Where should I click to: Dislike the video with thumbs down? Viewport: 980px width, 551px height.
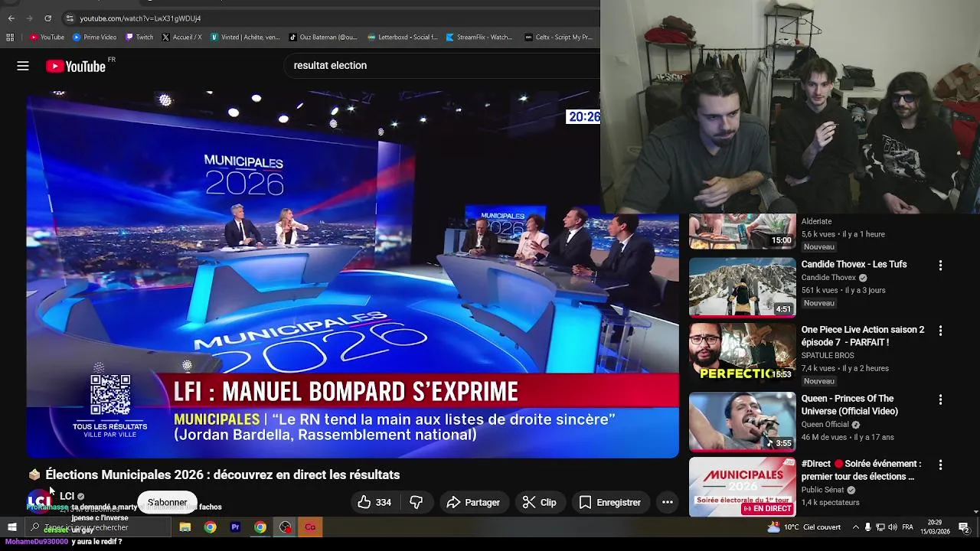point(416,502)
